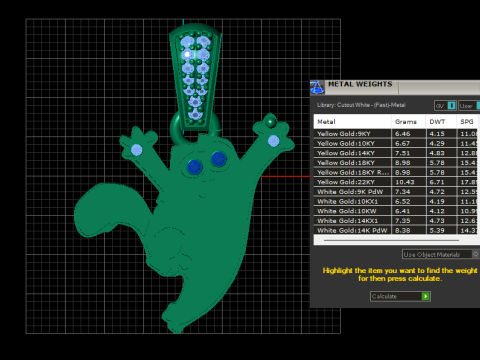Screen dimensions: 480x360
Task: Sort by the Grams column header
Action: coord(409,122)
